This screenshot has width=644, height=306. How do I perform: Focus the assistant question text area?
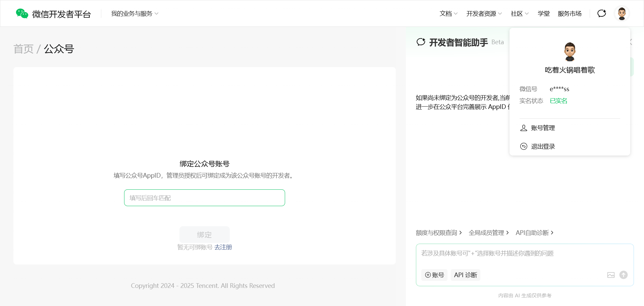point(525,254)
